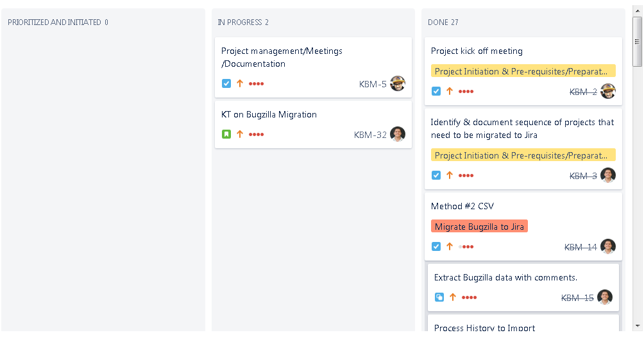The height and width of the screenshot is (344, 644).
Task: Open issue key KBM-2
Action: click(x=583, y=92)
